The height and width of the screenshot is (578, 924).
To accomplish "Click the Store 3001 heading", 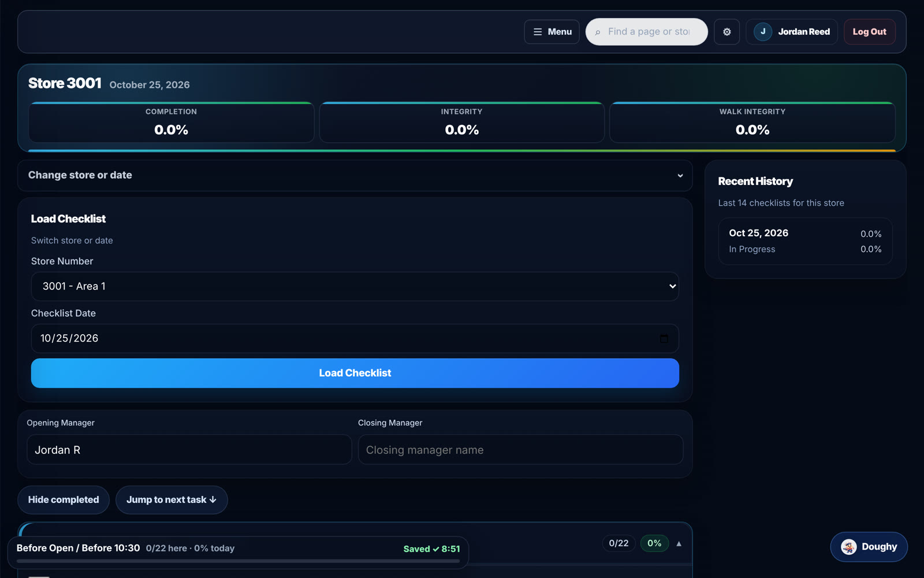I will [x=65, y=83].
